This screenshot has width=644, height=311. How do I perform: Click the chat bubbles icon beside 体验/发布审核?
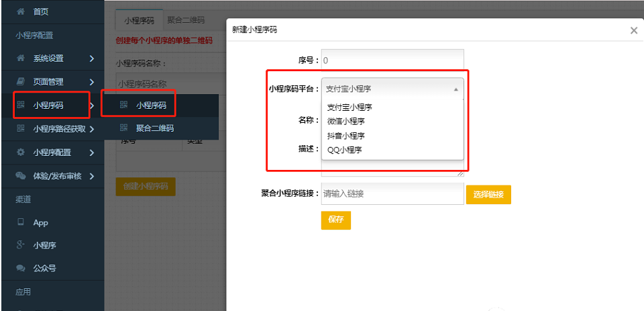20,176
